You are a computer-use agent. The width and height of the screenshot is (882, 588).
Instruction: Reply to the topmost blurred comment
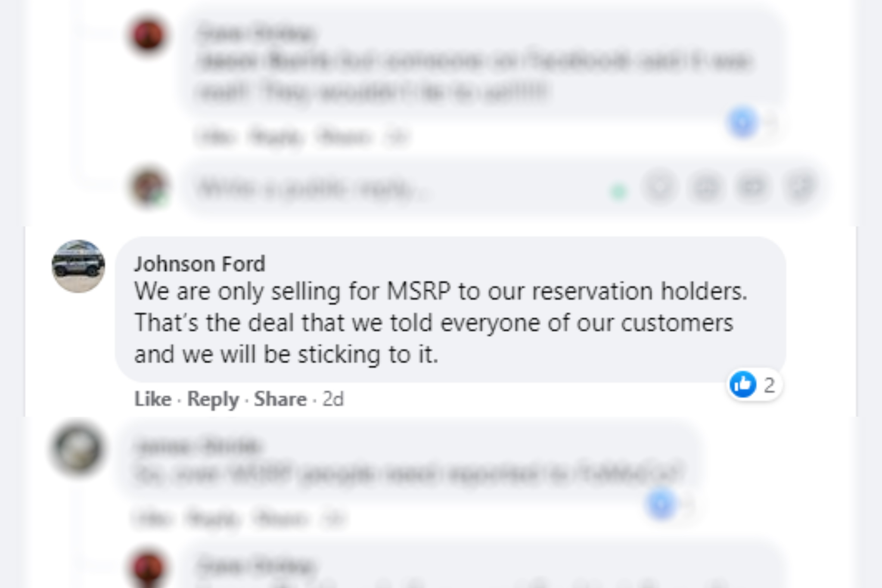coord(275,137)
